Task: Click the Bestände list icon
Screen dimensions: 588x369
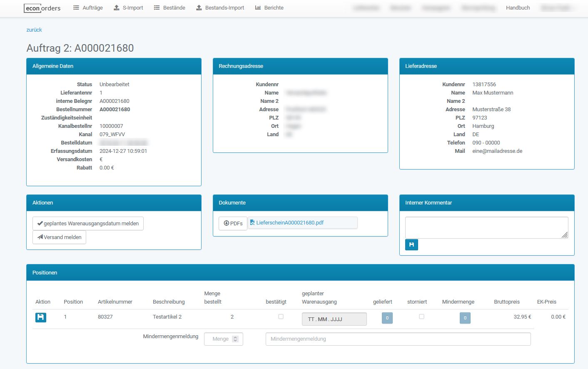Action: 157,8
